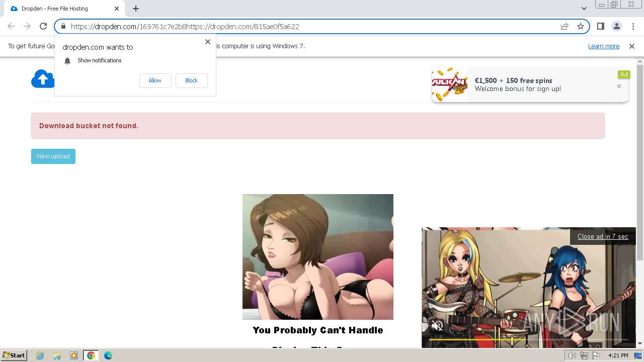Image resolution: width=644 pixels, height=362 pixels.
Task: Go back to the previous page
Action: (11, 26)
